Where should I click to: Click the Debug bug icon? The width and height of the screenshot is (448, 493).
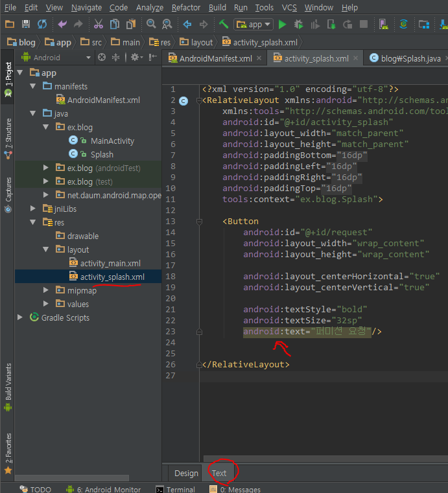299,24
